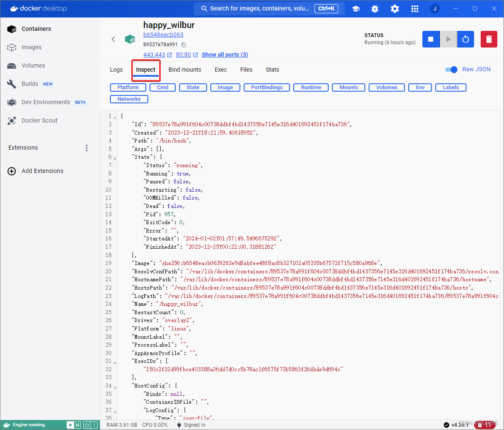Open Extensions three-dot menu
The height and width of the screenshot is (430, 504).
click(87, 148)
